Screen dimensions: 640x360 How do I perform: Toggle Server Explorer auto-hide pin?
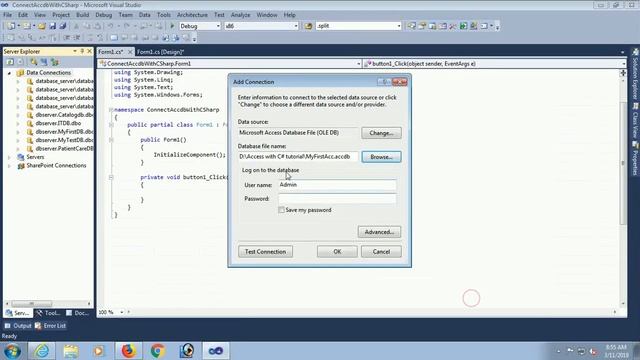pyautogui.click(x=82, y=51)
